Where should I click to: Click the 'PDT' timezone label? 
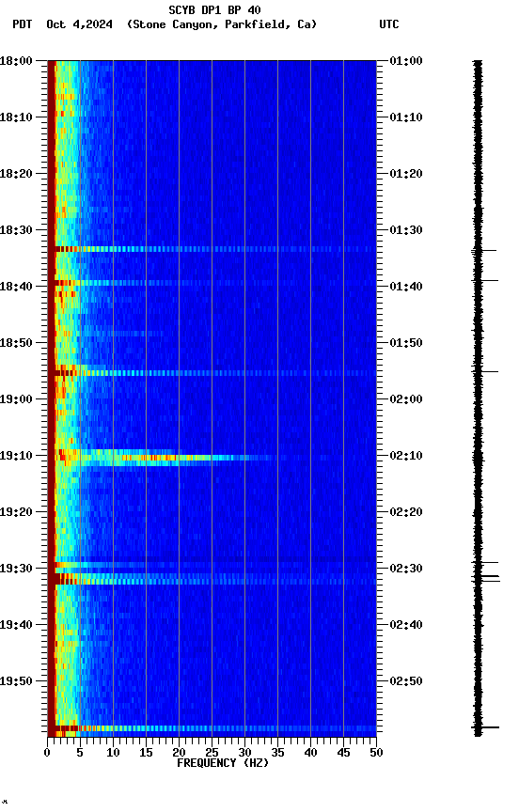click(23, 24)
